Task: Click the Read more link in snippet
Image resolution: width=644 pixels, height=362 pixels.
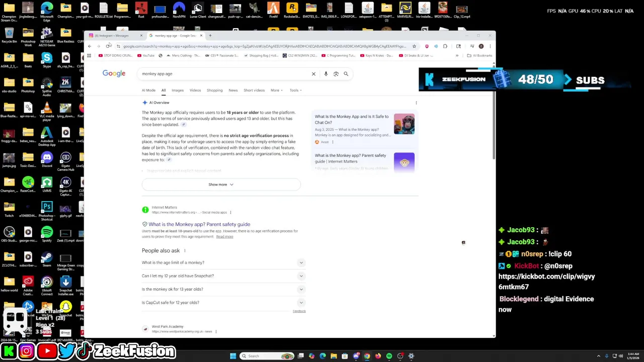Action: pos(224,237)
